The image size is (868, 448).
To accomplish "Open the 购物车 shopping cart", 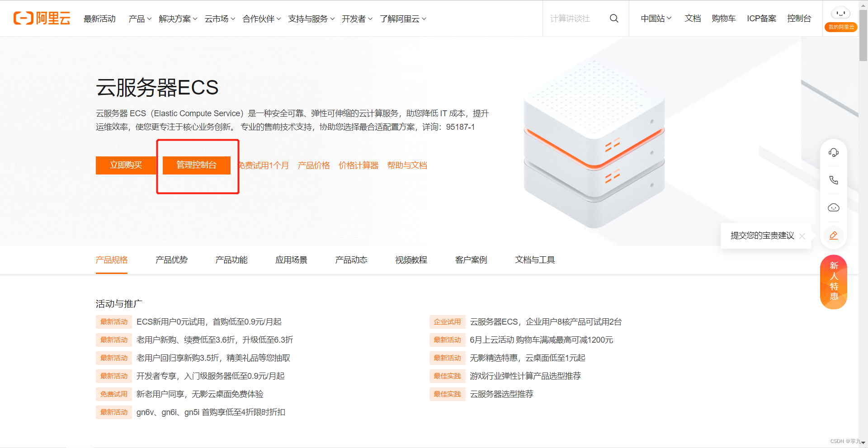I will (724, 19).
